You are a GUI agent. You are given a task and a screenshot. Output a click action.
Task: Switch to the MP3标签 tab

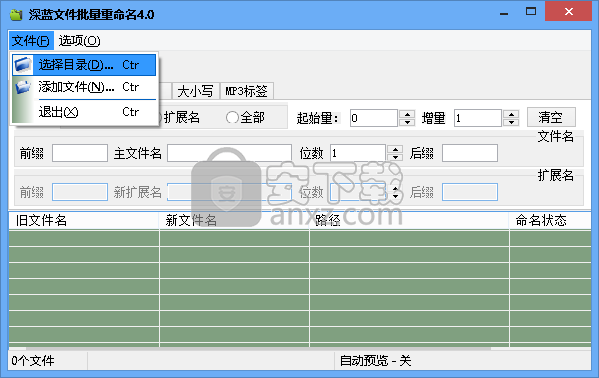point(247,91)
